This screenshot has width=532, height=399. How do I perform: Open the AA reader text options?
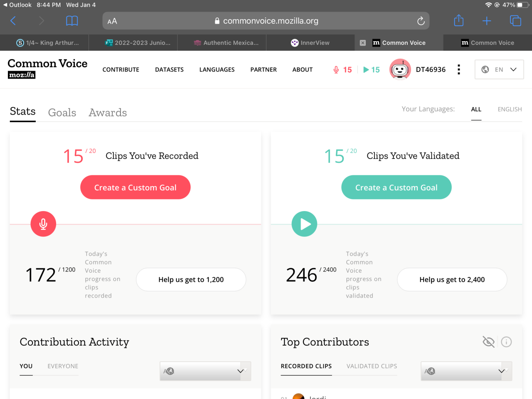112,21
